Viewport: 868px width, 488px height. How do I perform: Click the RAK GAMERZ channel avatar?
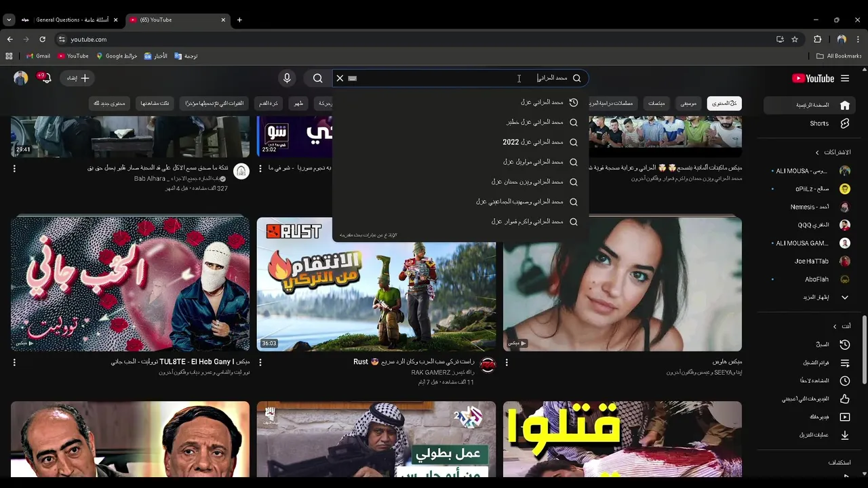coord(488,365)
